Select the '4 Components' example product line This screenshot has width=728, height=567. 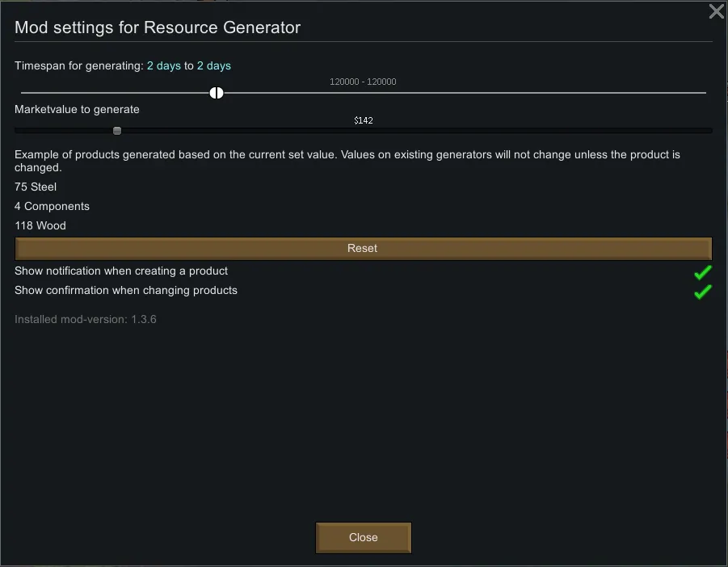click(52, 207)
